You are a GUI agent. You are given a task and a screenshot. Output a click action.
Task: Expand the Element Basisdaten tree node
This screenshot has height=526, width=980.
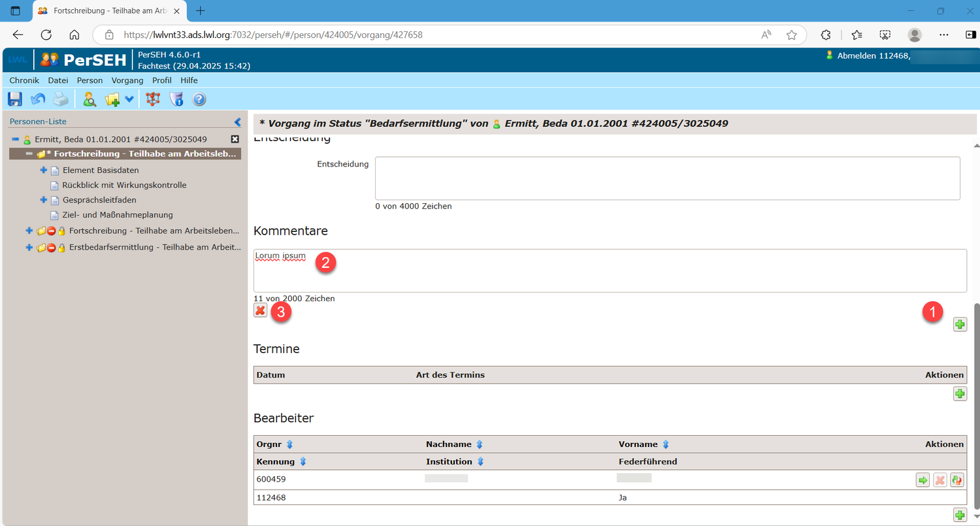click(44, 170)
